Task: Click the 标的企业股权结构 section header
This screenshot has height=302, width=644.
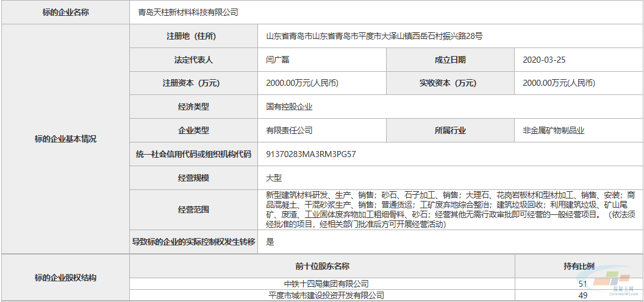Action: (x=65, y=278)
